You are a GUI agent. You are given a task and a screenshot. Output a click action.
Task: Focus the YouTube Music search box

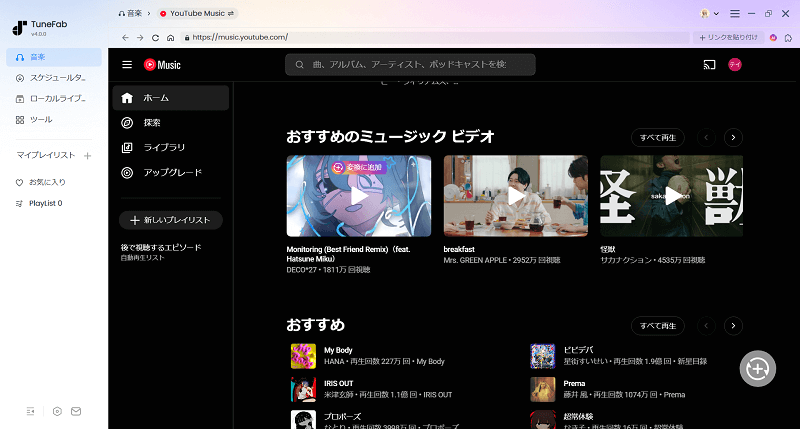coord(410,64)
